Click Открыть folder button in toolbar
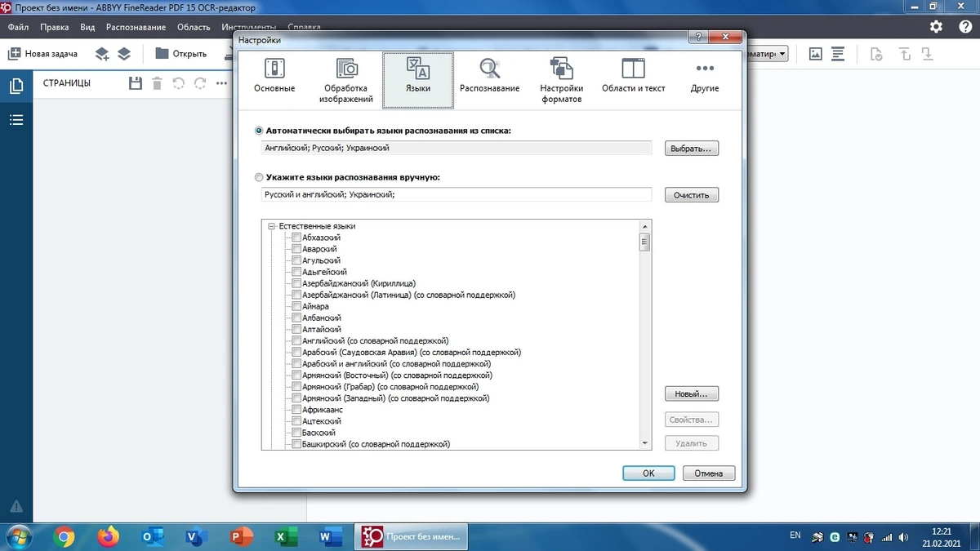 [180, 54]
